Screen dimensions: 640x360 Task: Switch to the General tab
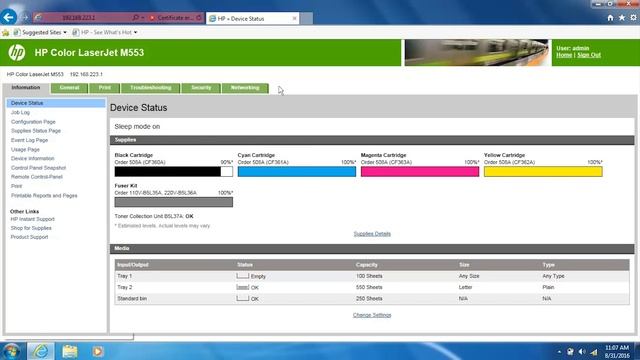click(69, 88)
